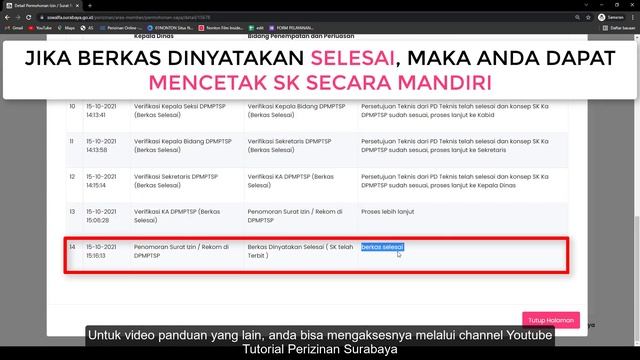This screenshot has width=640, height=360.
Task: Go back with the browser back arrow
Action: tap(7, 18)
